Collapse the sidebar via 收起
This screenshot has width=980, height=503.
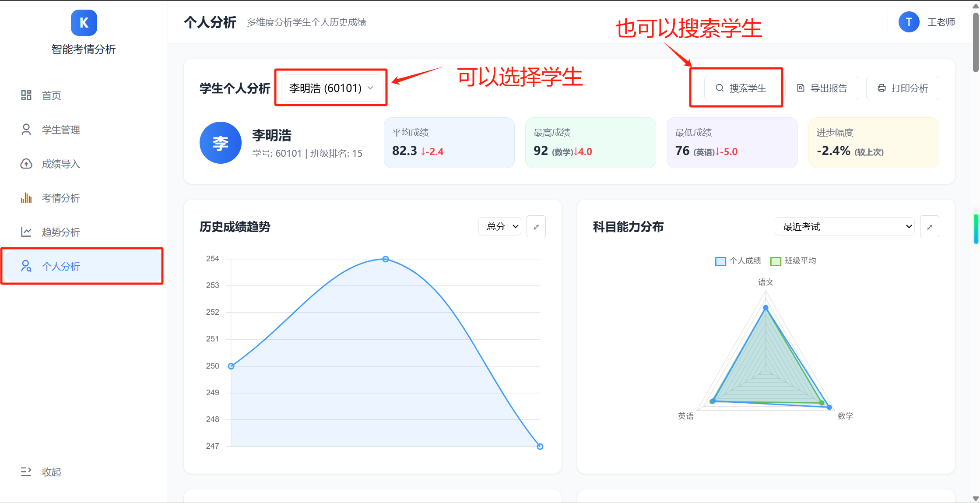(x=51, y=471)
